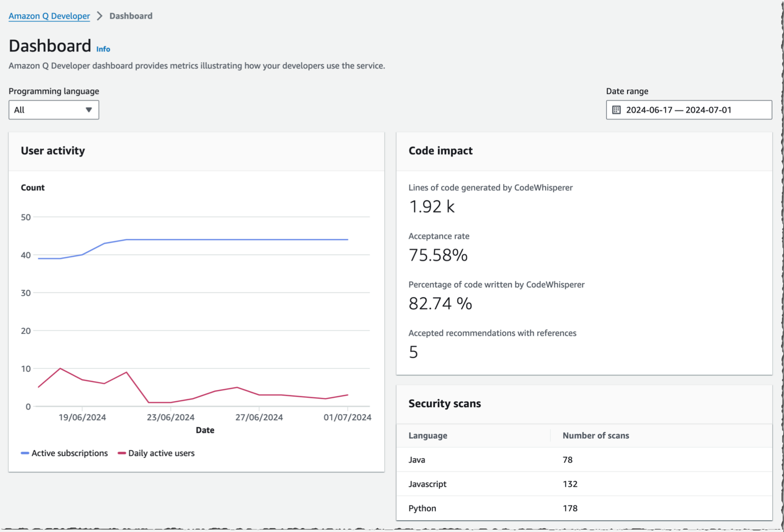Click the breadcrumb chevron separator
This screenshot has height=532, width=784.
(99, 16)
